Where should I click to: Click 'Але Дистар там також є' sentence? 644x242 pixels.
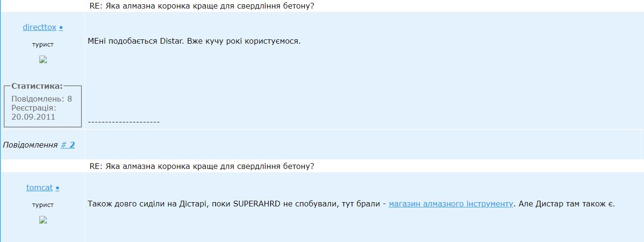click(x=567, y=204)
